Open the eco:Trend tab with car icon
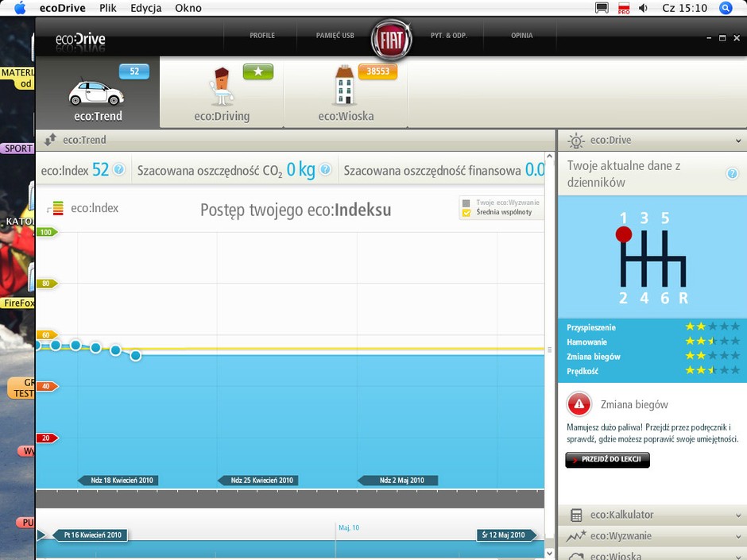The height and width of the screenshot is (560, 747). [98, 93]
